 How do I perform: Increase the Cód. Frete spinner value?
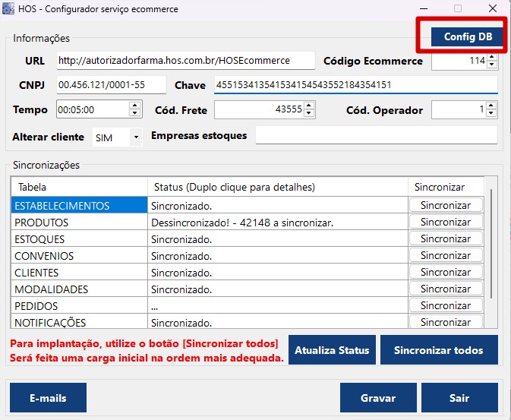pos(308,106)
